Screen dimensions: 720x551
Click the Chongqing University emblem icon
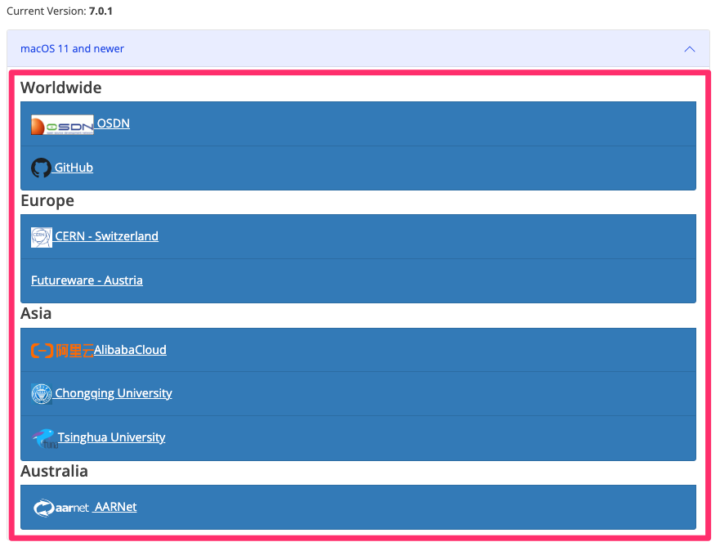(x=41, y=394)
